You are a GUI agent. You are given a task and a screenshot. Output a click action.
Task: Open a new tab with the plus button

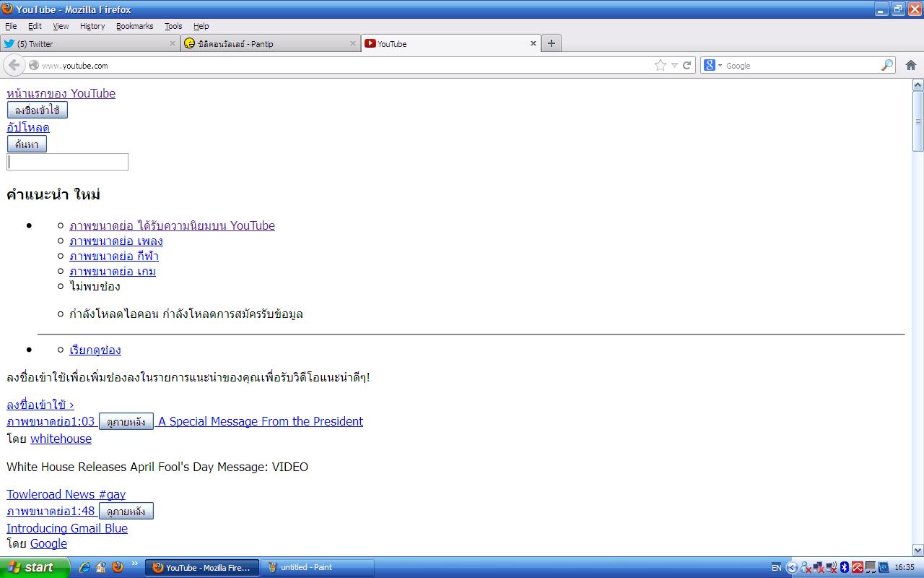551,43
